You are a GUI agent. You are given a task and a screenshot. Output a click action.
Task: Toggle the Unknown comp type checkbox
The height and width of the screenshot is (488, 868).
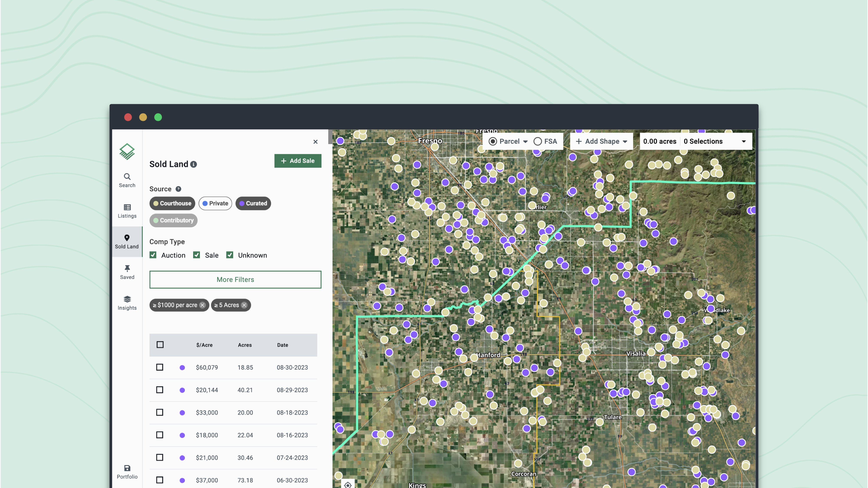point(230,255)
